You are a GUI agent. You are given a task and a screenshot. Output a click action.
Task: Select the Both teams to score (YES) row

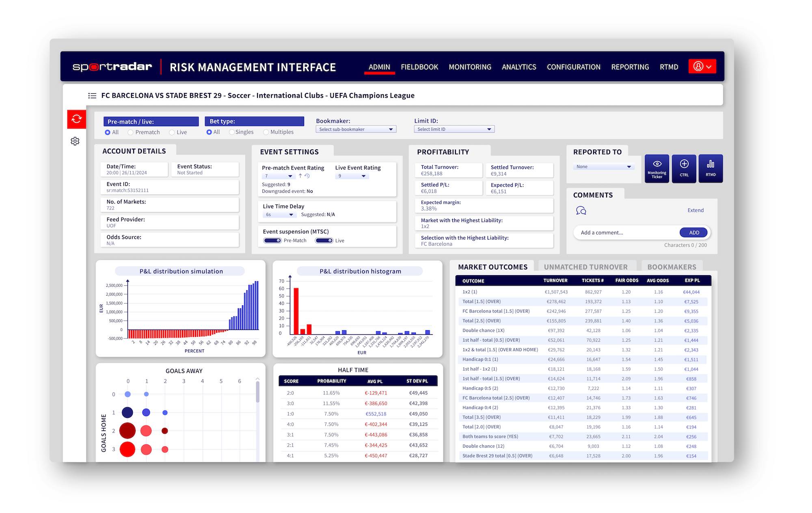click(583, 437)
